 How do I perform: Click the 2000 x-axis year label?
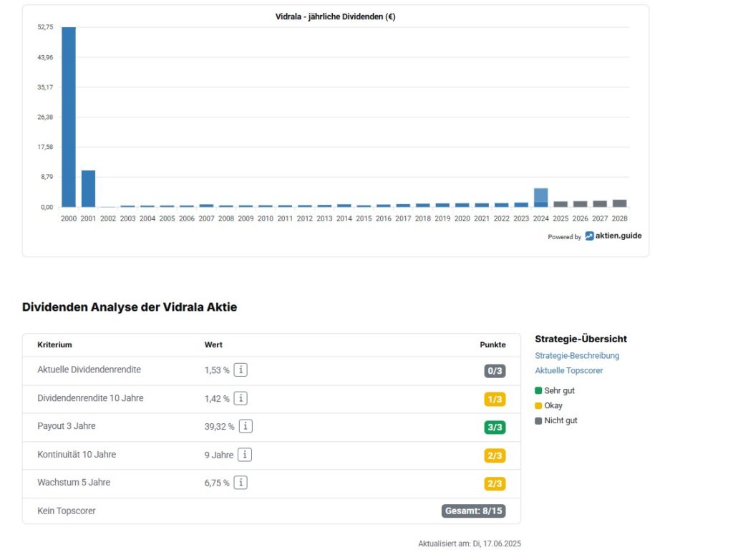tap(69, 218)
